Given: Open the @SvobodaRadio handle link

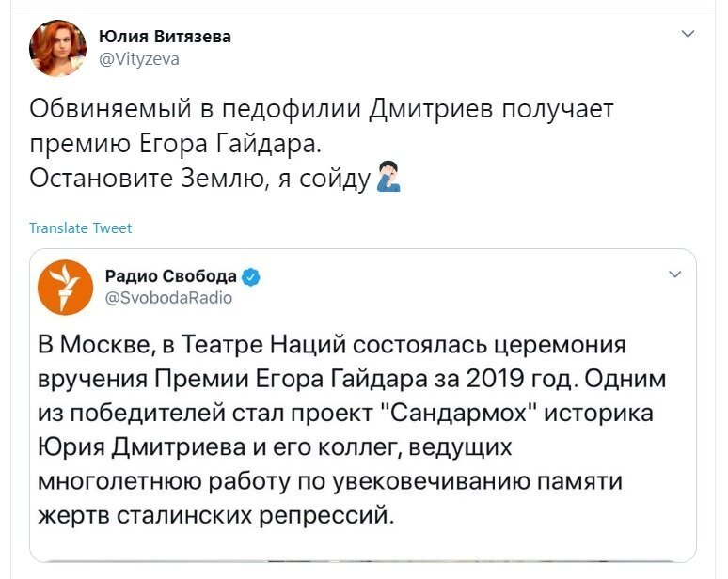Looking at the screenshot, I should coord(168,298).
